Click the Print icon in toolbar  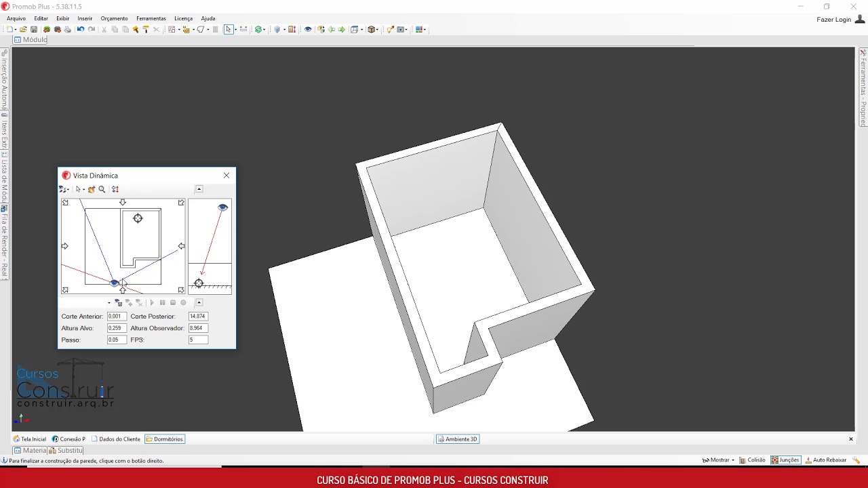68,29
